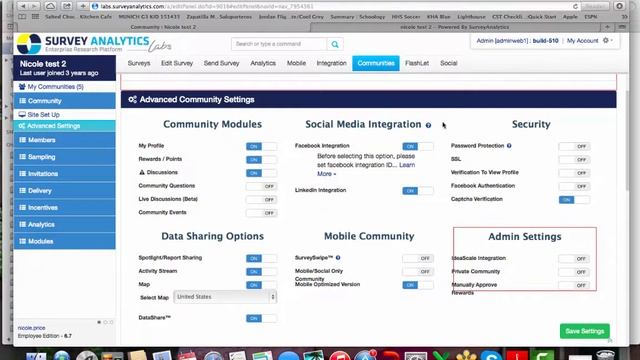The image size is (640, 360).
Task: Turn off the Discussions module
Action: coord(261,173)
